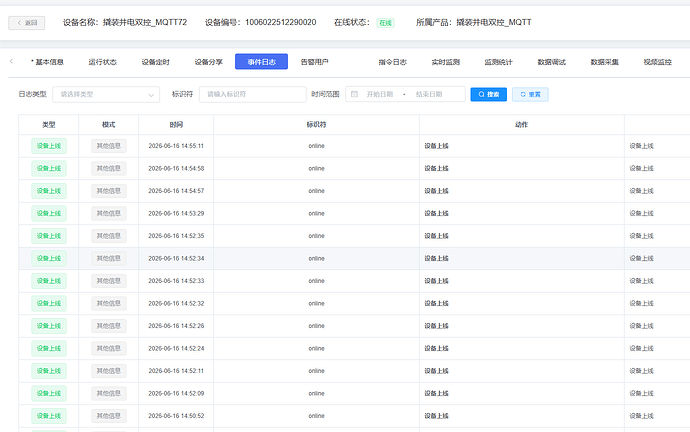Click timestamp 2026-06-16 14:52:11
Screen dimensions: 690x432
point(176,371)
